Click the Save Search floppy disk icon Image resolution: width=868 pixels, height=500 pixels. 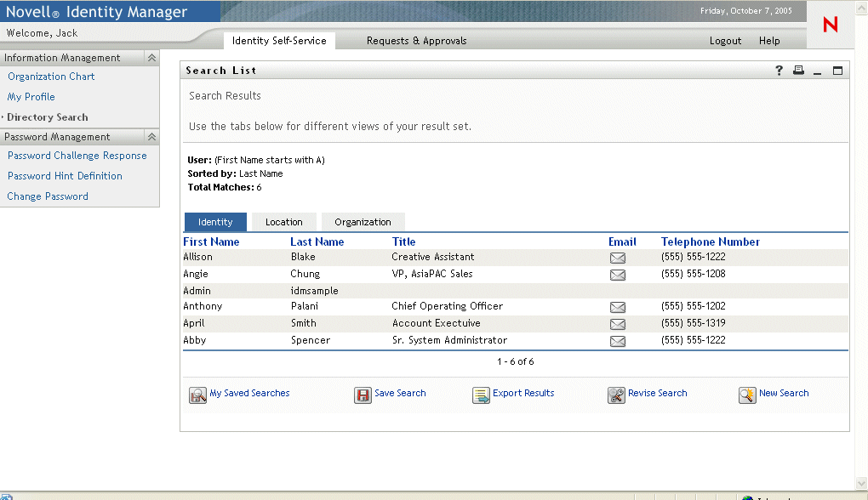[x=363, y=395]
